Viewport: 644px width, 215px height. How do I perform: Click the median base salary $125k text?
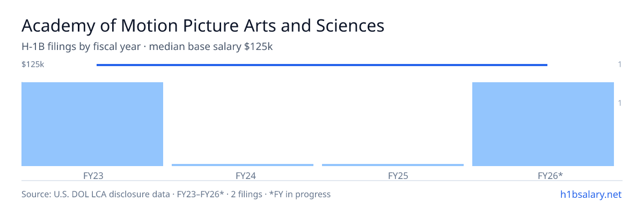click(x=211, y=47)
